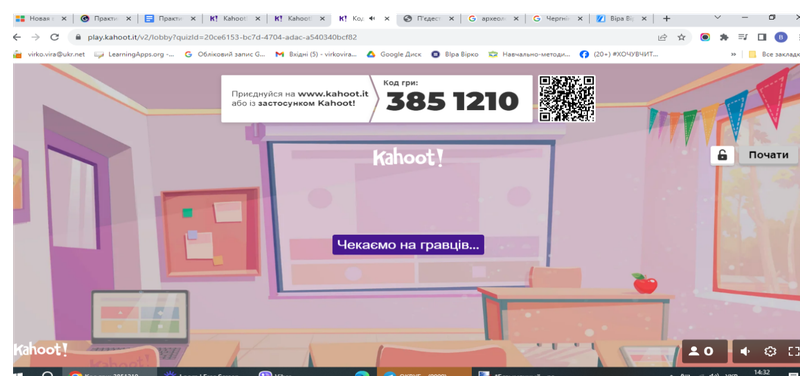Bookmark this page with star icon

point(681,37)
